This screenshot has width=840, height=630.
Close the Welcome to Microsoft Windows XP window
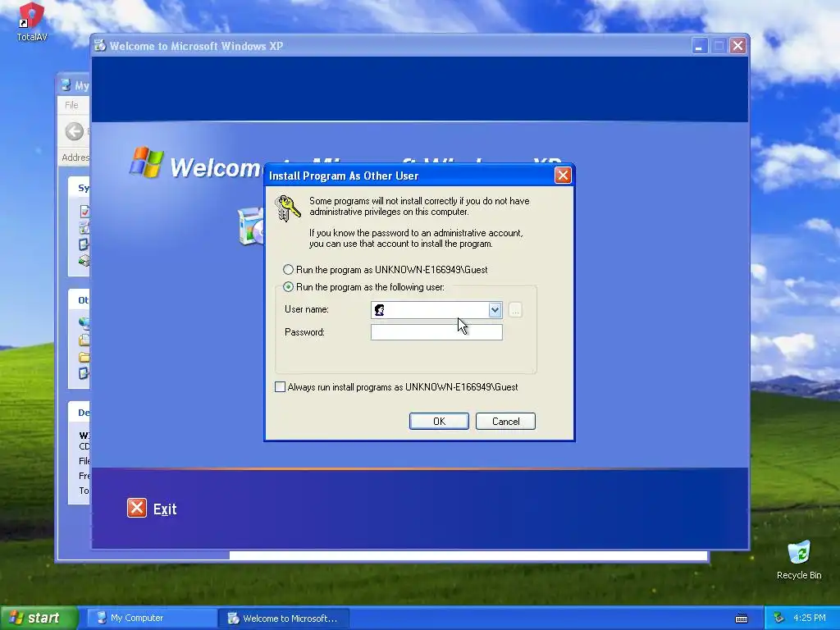[737, 46]
